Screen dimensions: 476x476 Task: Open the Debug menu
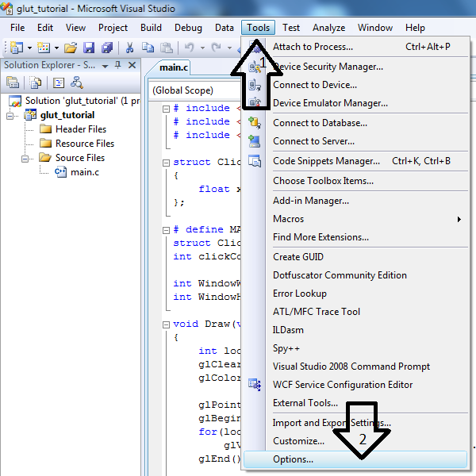click(188, 28)
